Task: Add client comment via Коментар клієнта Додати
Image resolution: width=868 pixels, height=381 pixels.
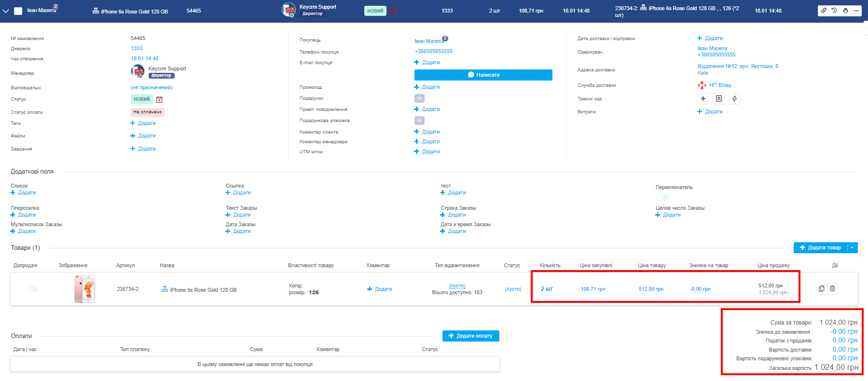Action: pos(427,132)
